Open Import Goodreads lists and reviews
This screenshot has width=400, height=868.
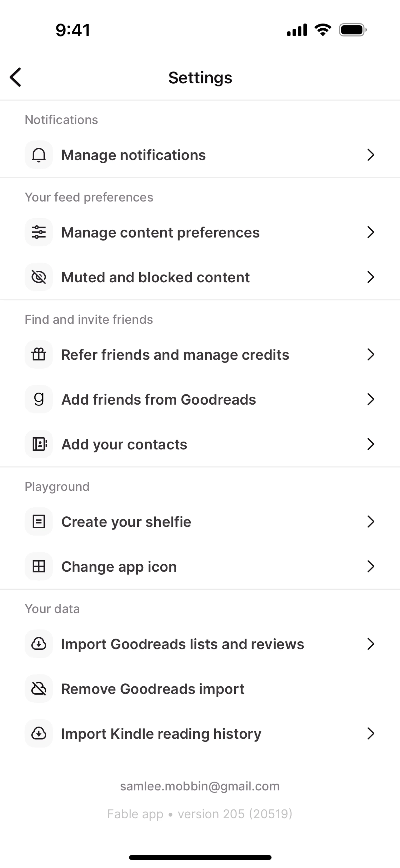coord(182,644)
